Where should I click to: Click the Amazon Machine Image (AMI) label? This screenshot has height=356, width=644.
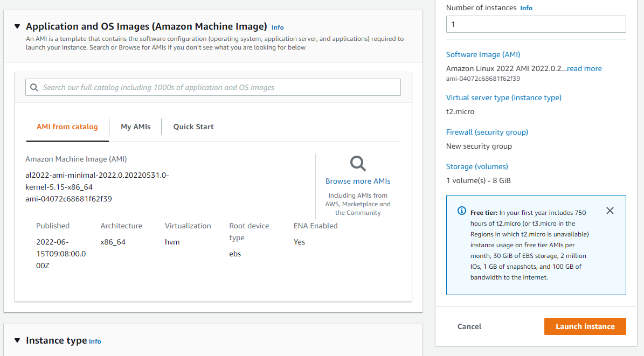(76, 159)
